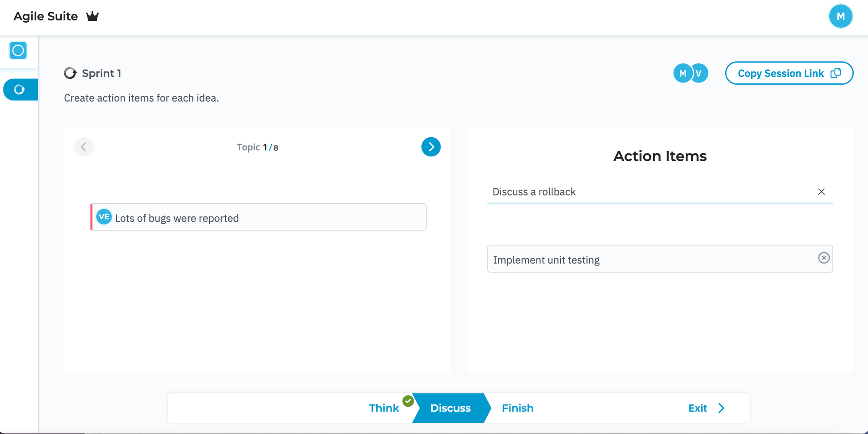Select the circle icon in left sidebar
Viewport: 868px width, 434px height.
coord(18,50)
